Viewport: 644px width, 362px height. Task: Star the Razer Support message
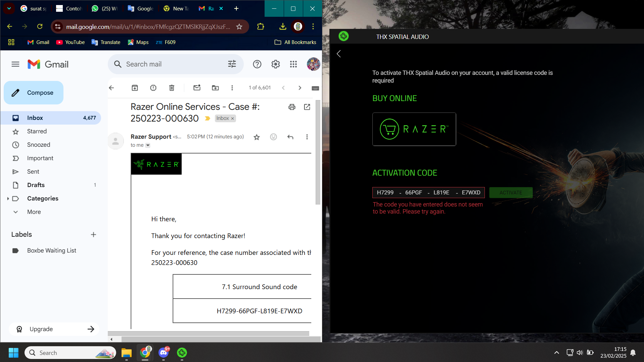(257, 137)
